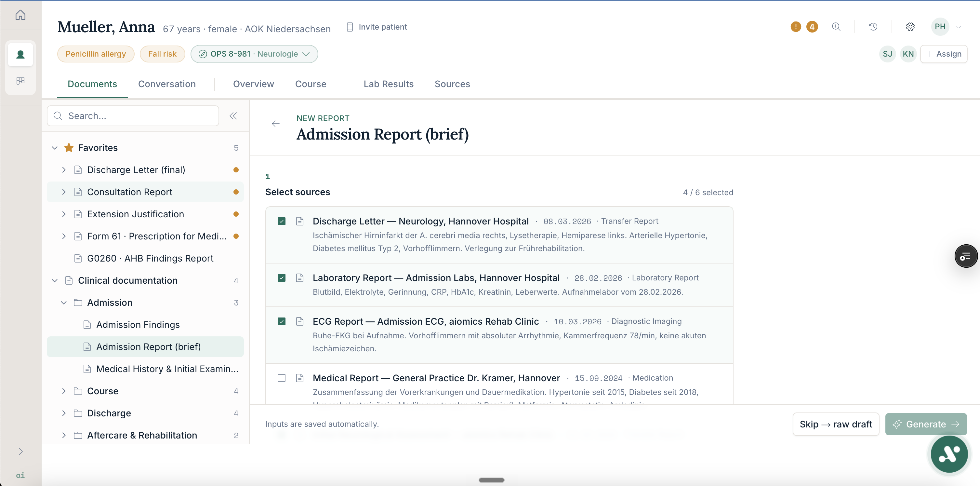Click the zoom magnifier icon in header
This screenshot has width=980, height=486.
836,27
